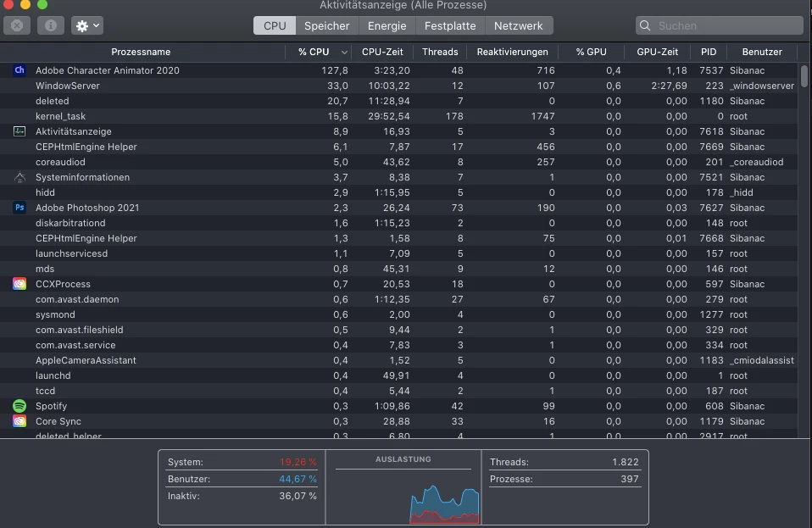Select the tccd process row

click(398, 391)
